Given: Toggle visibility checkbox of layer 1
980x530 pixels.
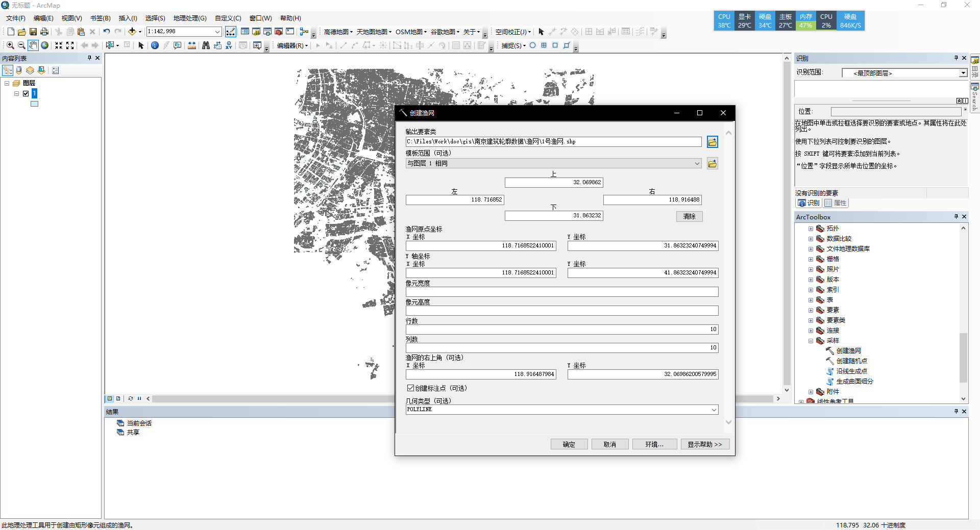Looking at the screenshot, I should [26, 93].
